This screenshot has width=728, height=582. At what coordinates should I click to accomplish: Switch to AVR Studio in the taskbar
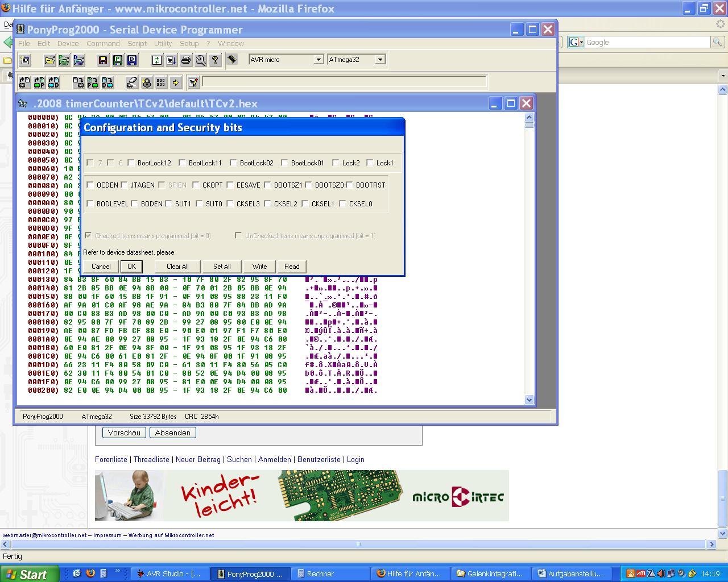pos(170,573)
